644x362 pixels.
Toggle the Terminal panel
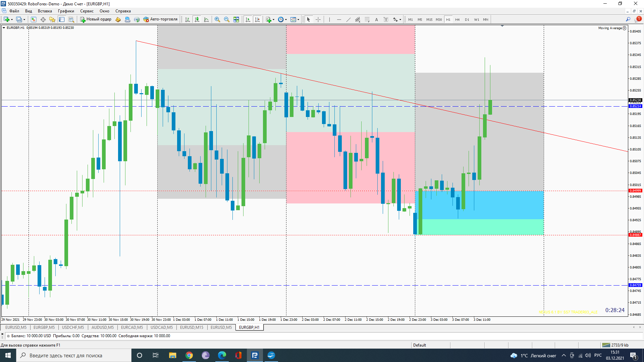pos(62,19)
